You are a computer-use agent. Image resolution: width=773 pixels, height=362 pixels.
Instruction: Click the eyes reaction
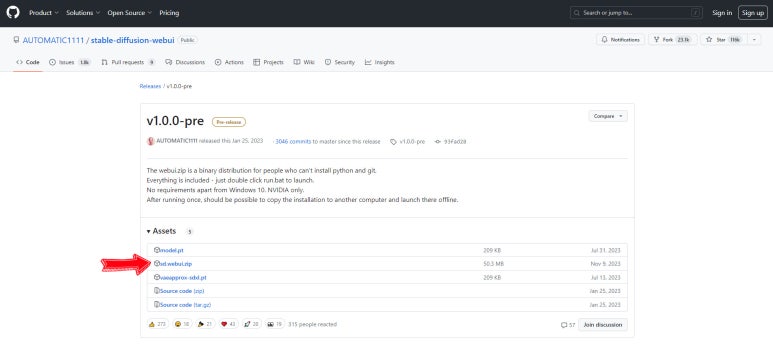pyautogui.click(x=275, y=324)
